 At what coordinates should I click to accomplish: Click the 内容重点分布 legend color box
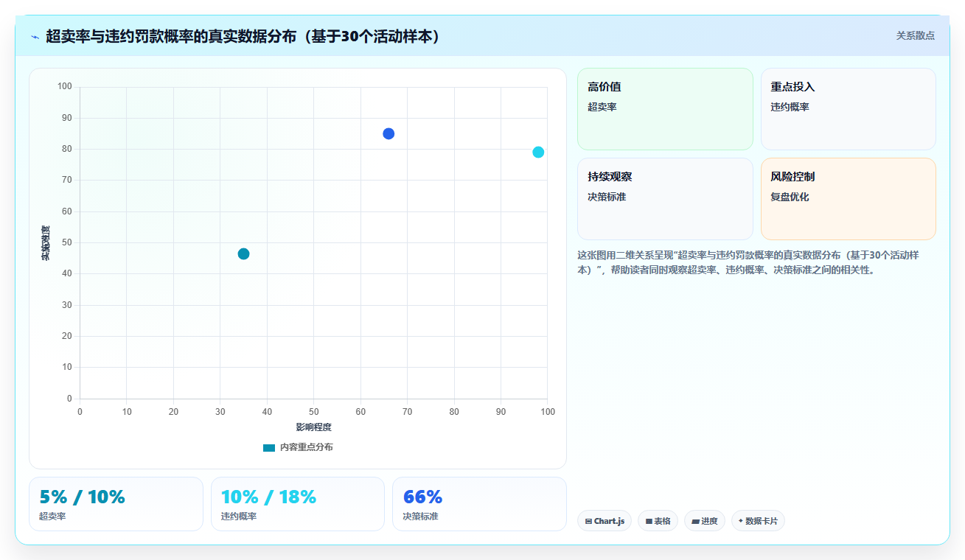pos(269,448)
